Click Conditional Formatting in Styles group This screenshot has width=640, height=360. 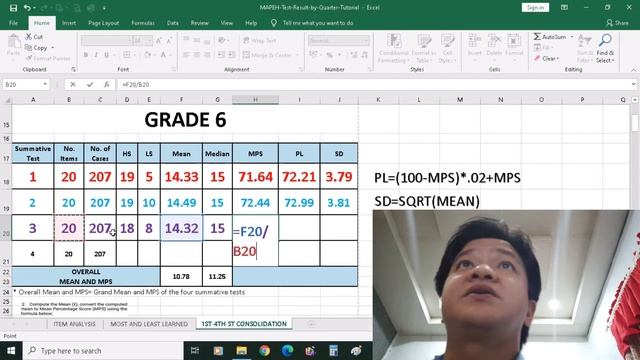coord(394,48)
